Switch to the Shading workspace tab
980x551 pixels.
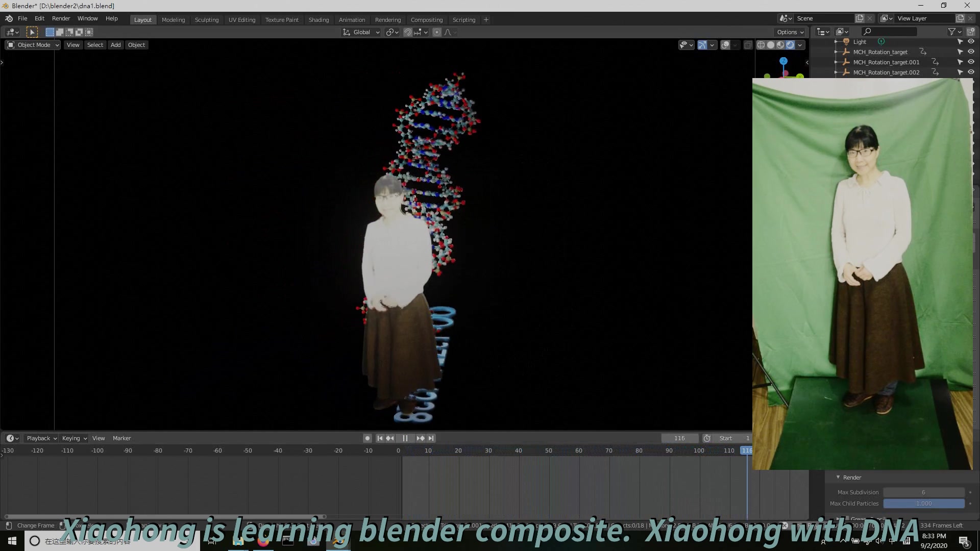(318, 20)
